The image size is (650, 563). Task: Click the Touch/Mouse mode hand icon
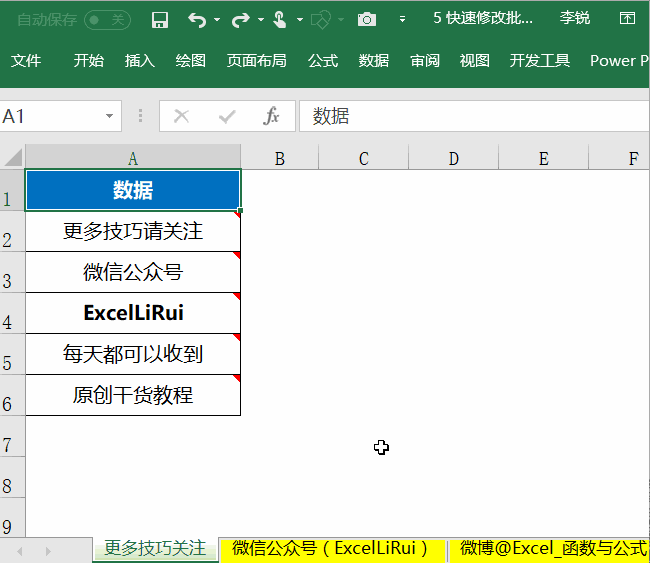coord(280,19)
